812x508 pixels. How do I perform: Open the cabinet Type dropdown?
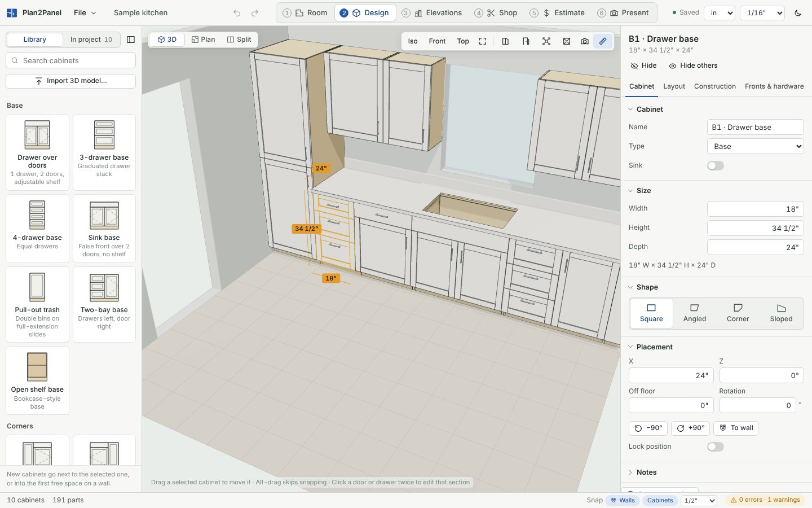click(x=756, y=146)
